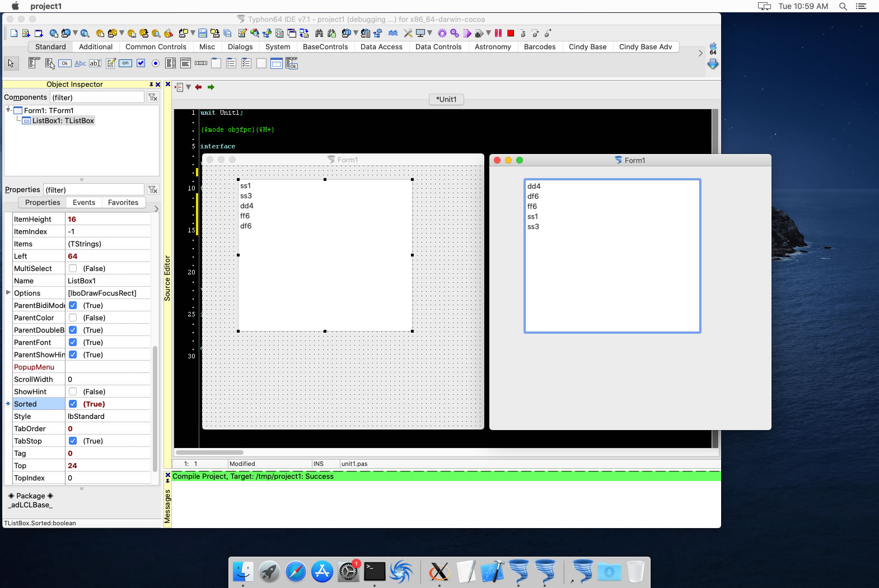Expand the Options property row
The image size is (879, 588).
pos(8,292)
